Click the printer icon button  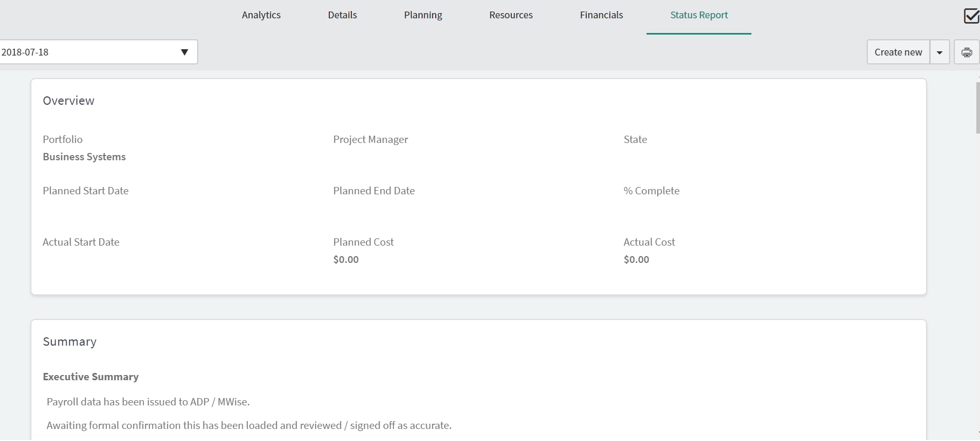click(x=966, y=52)
